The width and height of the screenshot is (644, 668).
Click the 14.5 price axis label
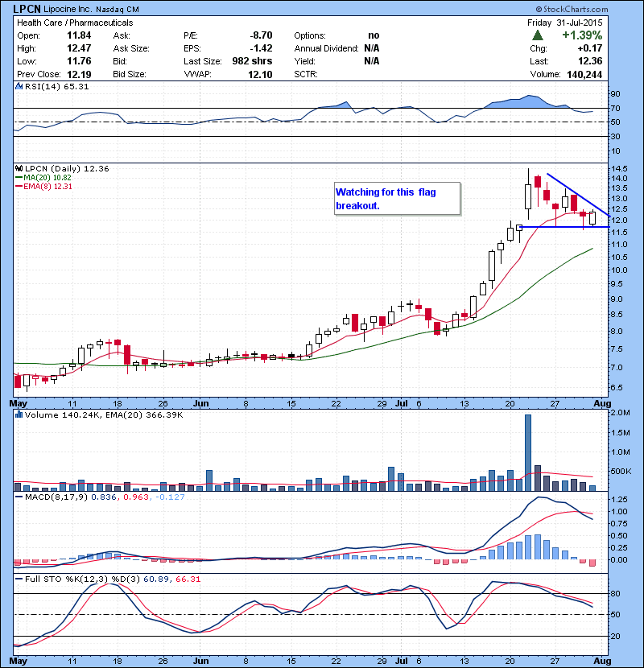click(x=619, y=168)
